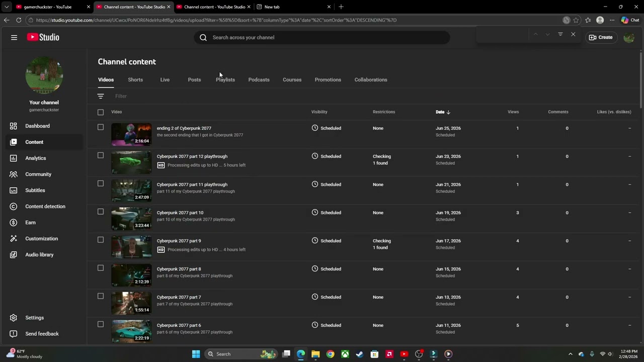Image resolution: width=644 pixels, height=362 pixels.
Task: Toggle the select all videos checkbox
Action: tap(101, 112)
